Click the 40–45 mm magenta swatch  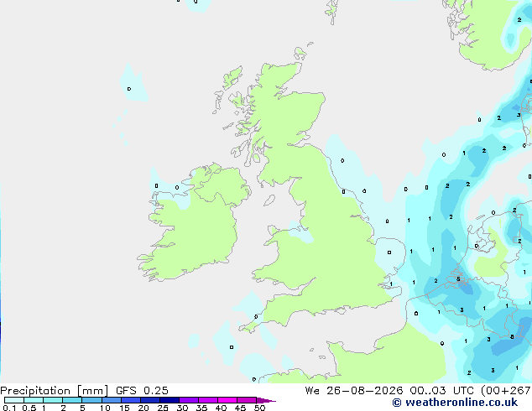[227, 400]
